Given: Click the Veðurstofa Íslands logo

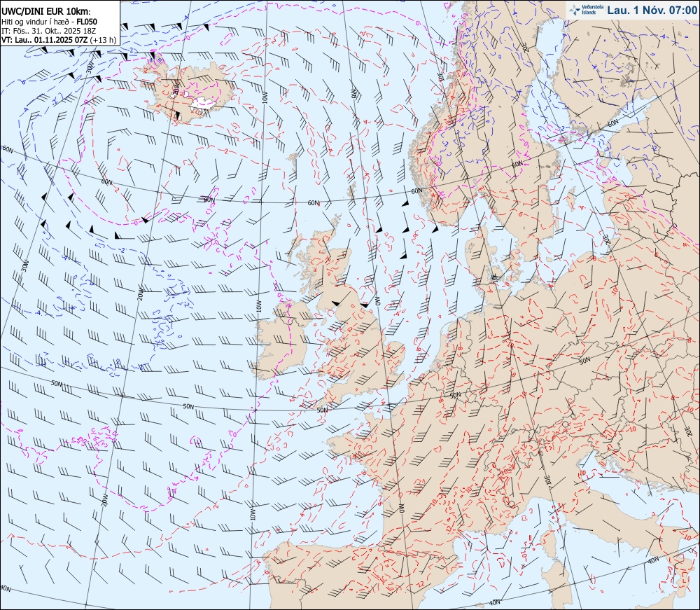Looking at the screenshot, I should (x=585, y=10).
